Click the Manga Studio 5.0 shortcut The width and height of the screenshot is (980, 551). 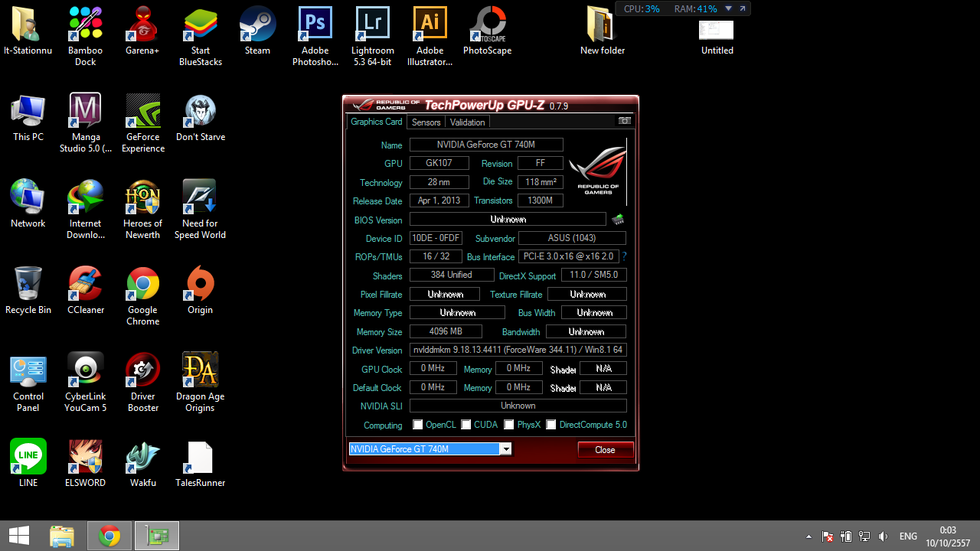click(x=85, y=123)
